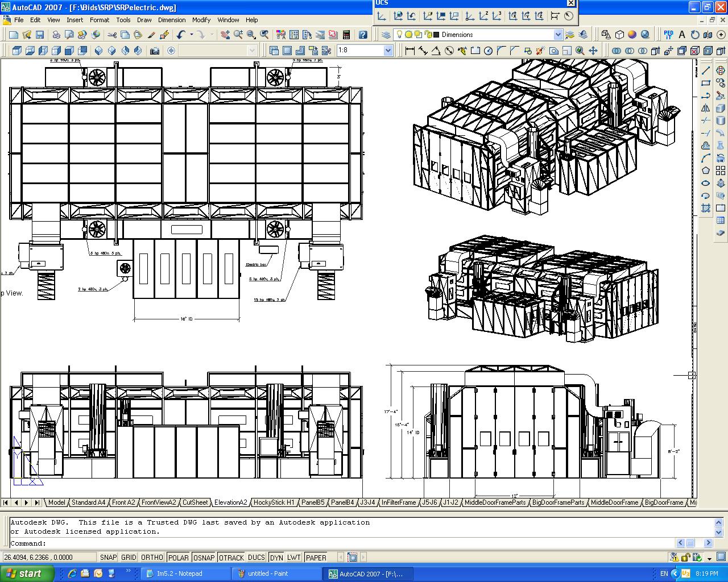Click the next layout tab arrow
728x582 pixels.
pyautogui.click(x=27, y=502)
